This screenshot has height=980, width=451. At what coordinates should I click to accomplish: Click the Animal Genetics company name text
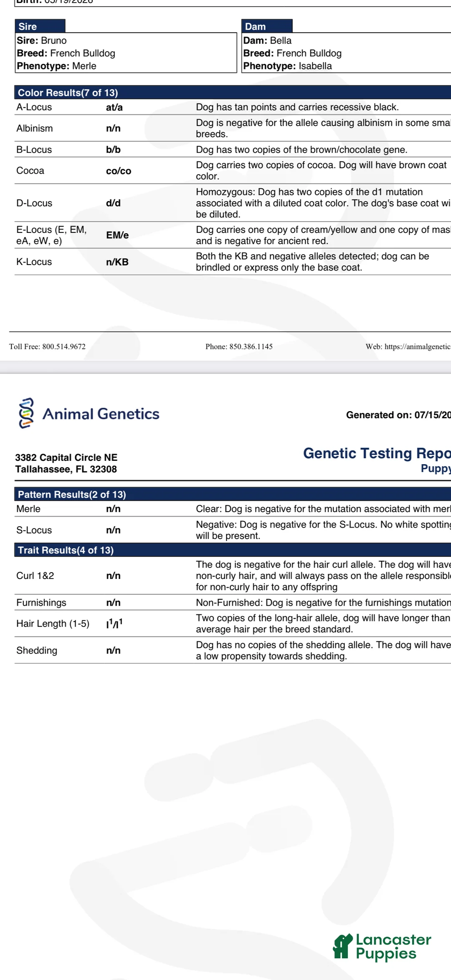click(x=101, y=414)
